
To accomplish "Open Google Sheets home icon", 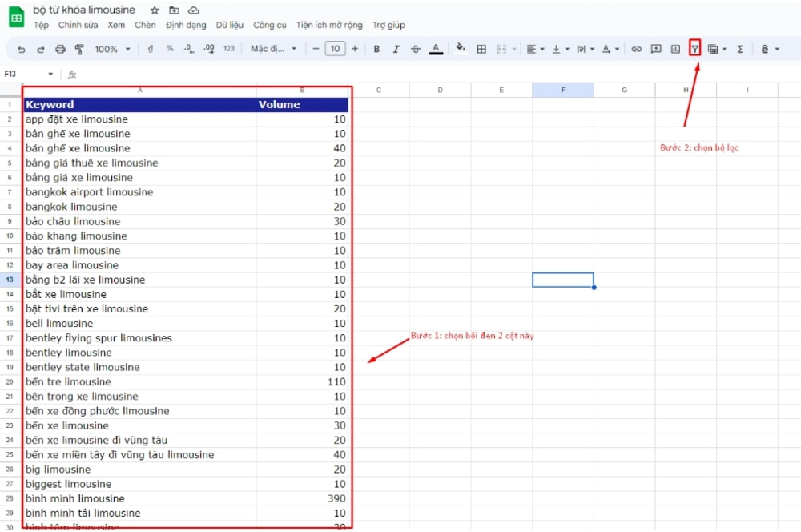I will [16, 17].
